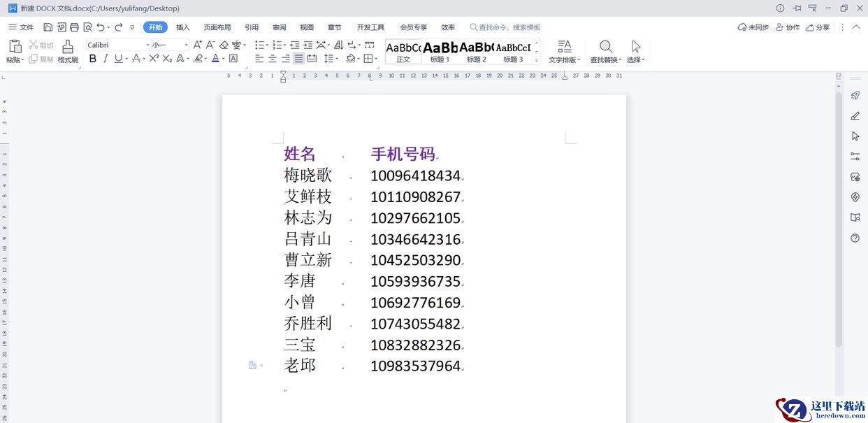Click the 协作 (Collaborate) button
Screen dimensions: 868x423
[x=788, y=27]
